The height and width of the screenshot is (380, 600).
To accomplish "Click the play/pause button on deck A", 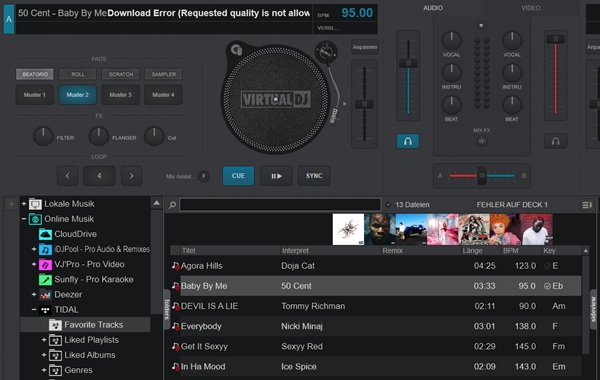I will (x=276, y=176).
